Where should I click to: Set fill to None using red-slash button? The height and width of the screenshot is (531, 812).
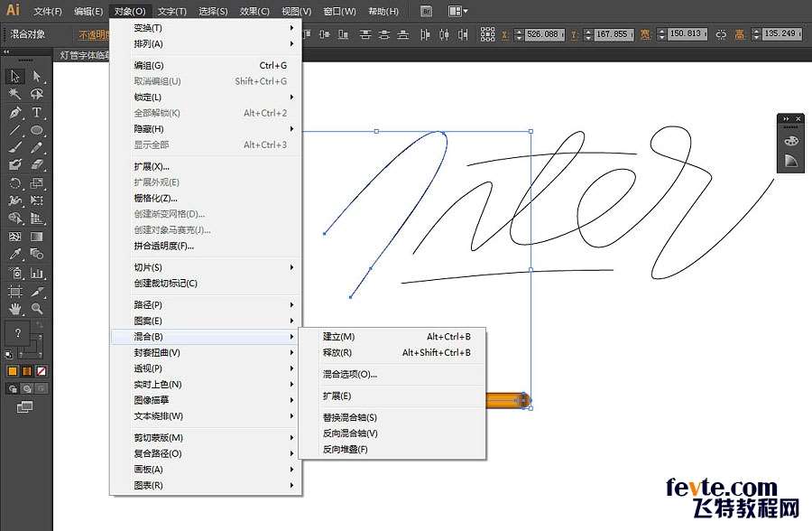pos(42,370)
